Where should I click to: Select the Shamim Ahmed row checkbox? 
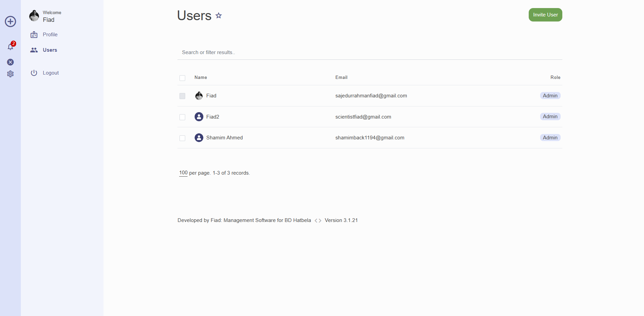tap(183, 138)
